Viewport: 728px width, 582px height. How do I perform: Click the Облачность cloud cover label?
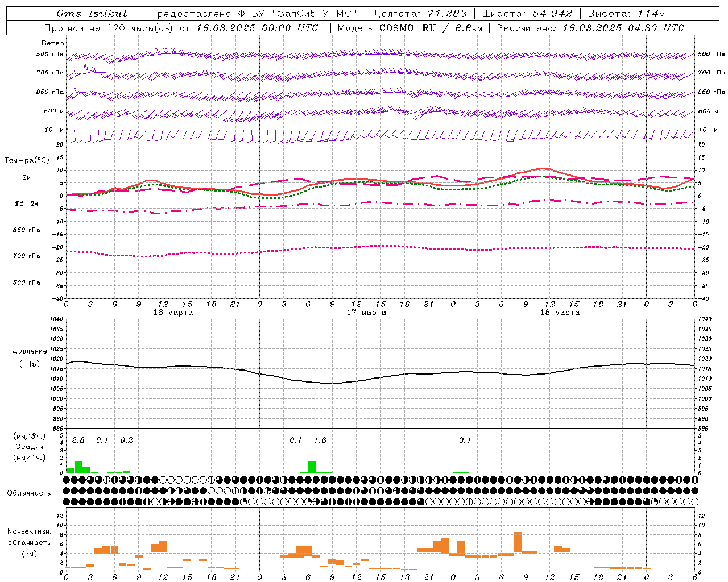point(29,493)
